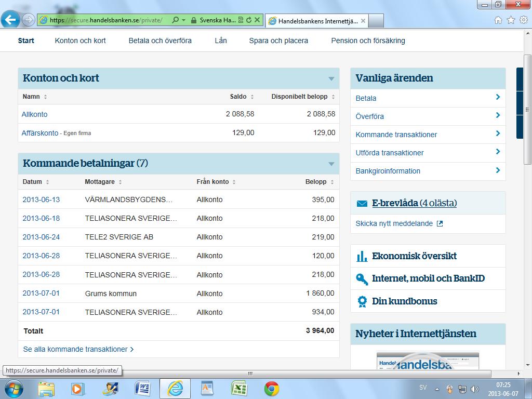Open E-brevlåda with 4 unread messages

(414, 203)
